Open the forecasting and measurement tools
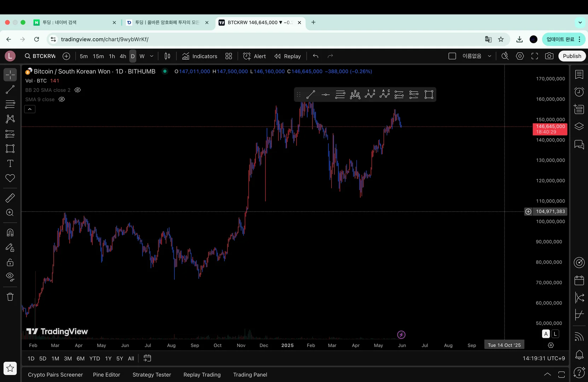 point(10,134)
